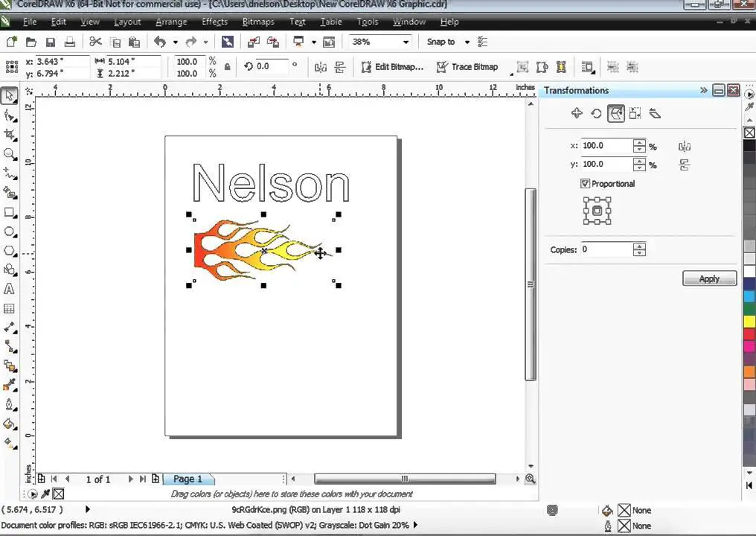756x536 pixels.
Task: Click the Trace Bitmap button
Action: (468, 67)
